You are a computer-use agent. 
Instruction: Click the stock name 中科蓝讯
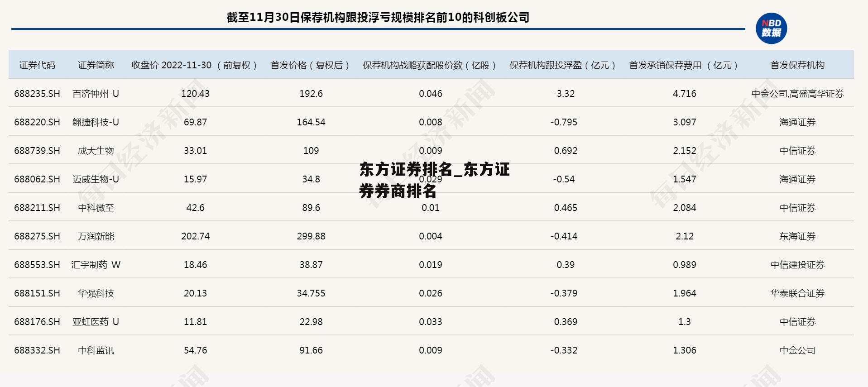(96, 350)
